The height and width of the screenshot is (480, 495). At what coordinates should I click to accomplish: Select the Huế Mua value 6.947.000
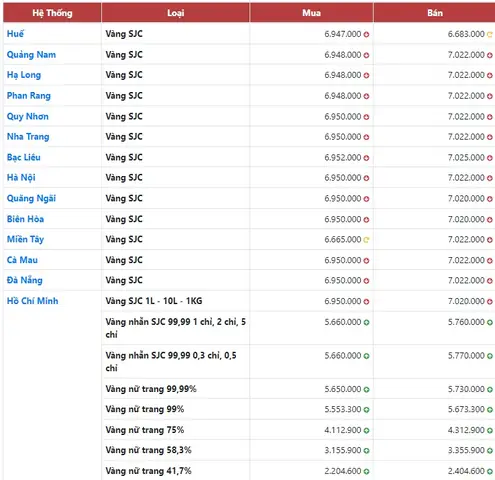343,34
